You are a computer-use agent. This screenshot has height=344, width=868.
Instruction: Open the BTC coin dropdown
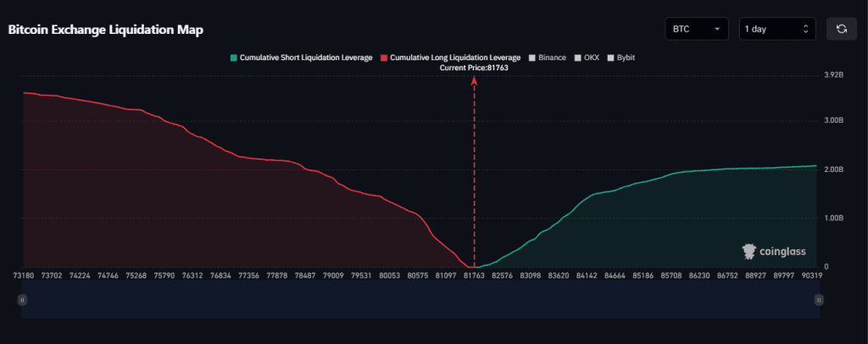(697, 29)
